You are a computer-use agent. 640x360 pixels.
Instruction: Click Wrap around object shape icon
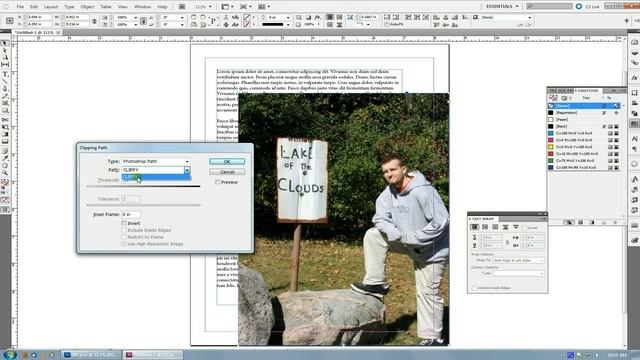495,227
